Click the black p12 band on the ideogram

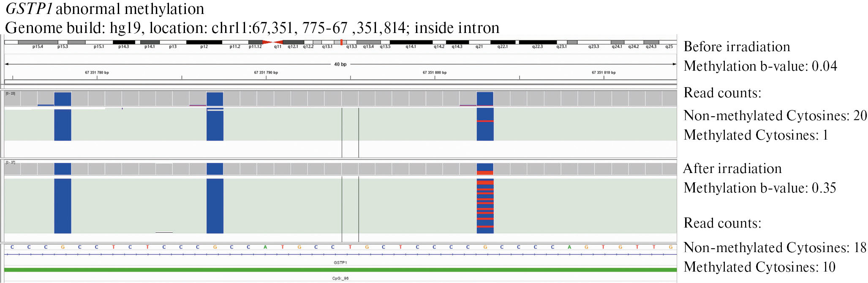(x=204, y=42)
